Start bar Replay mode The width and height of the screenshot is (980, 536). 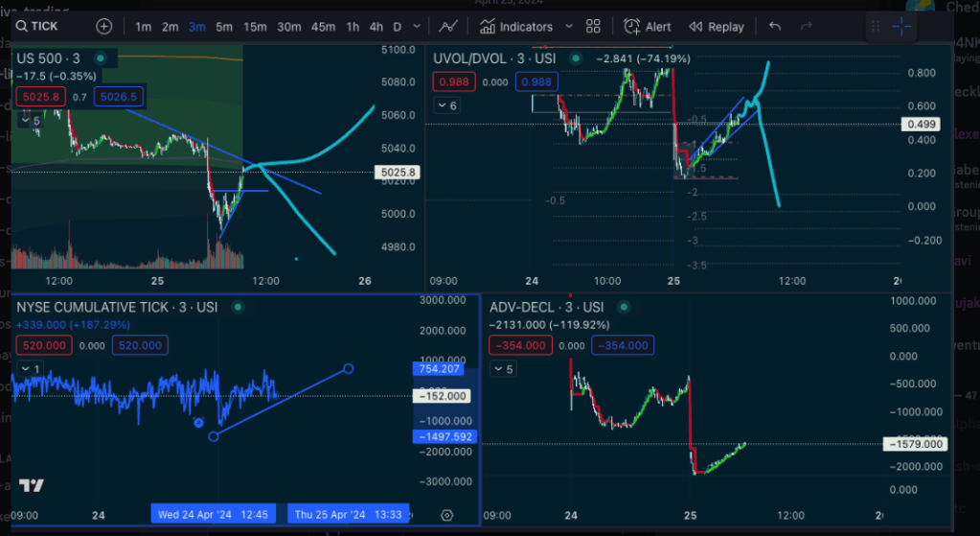coord(717,27)
